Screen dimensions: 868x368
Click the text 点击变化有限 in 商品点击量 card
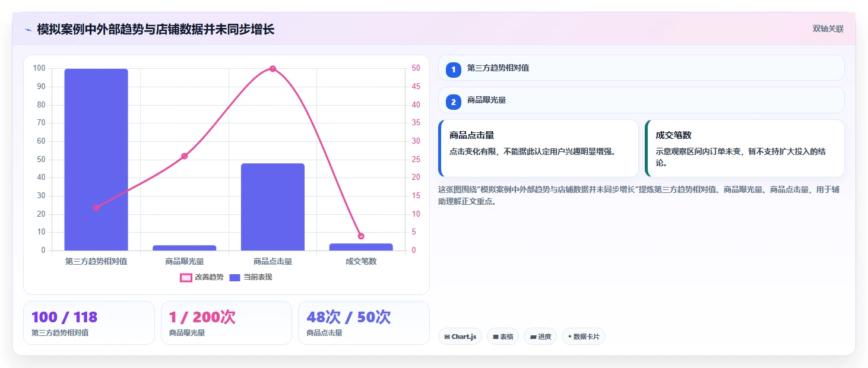point(473,151)
